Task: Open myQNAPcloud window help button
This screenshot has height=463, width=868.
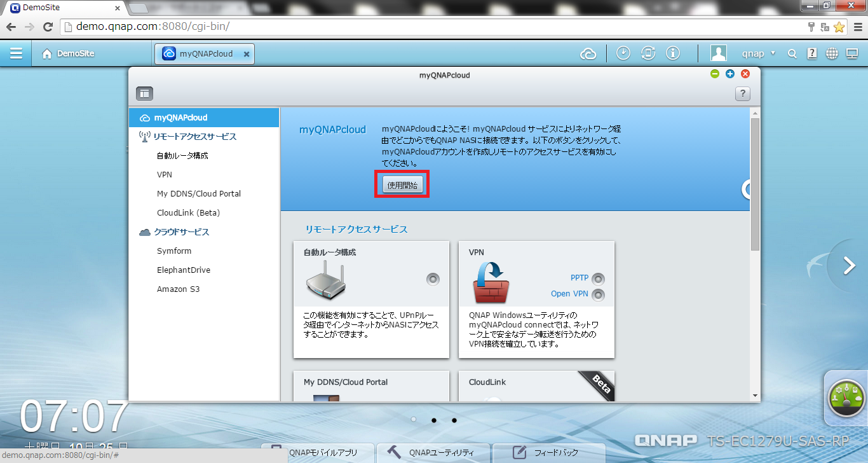Action: pyautogui.click(x=743, y=93)
